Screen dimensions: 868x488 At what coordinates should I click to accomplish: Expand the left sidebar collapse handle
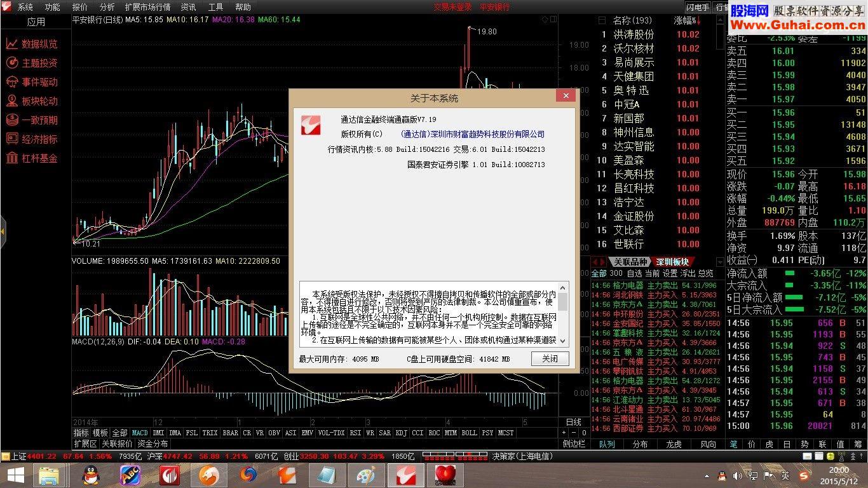(3, 232)
